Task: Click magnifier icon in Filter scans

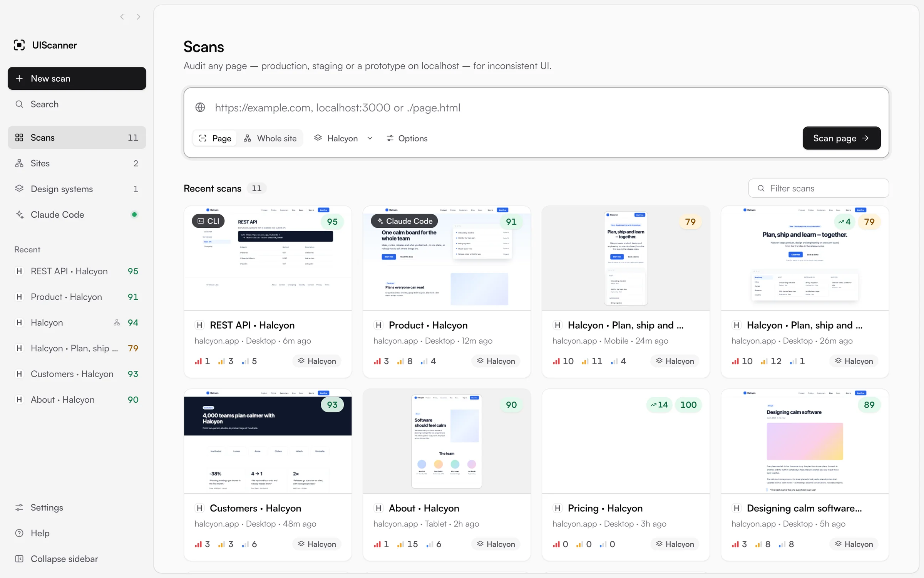Action: click(x=761, y=188)
